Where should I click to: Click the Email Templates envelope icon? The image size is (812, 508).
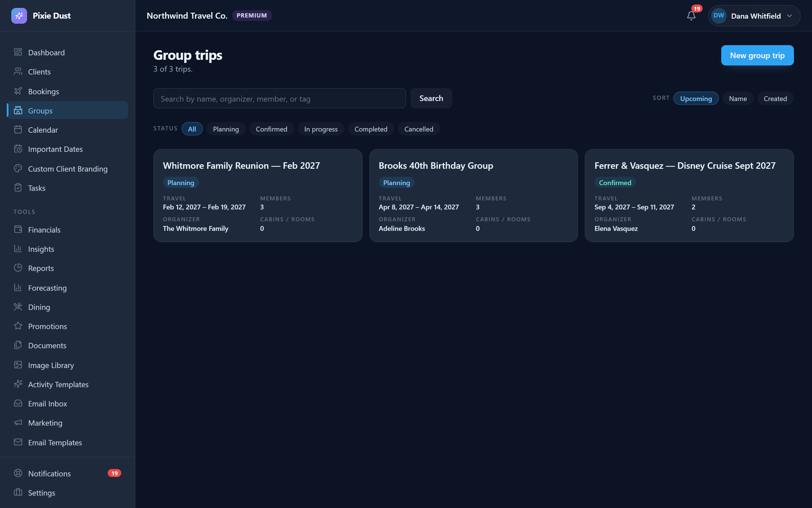coord(18,442)
